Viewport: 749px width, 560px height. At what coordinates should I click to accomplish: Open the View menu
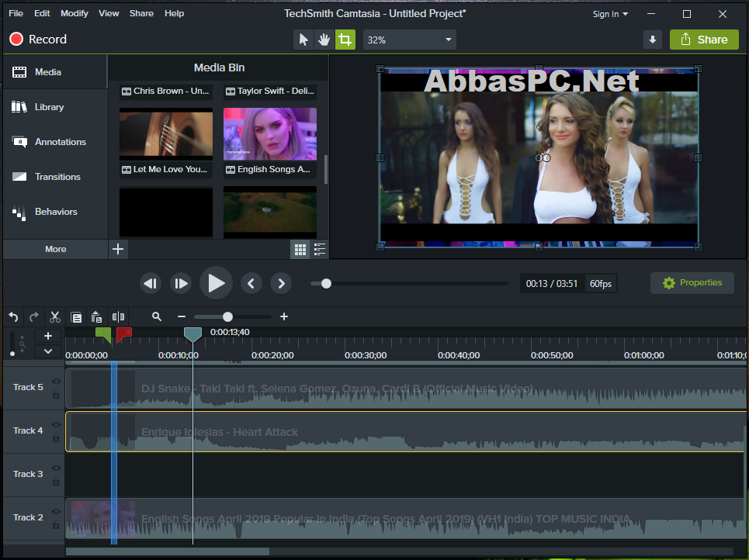point(109,13)
